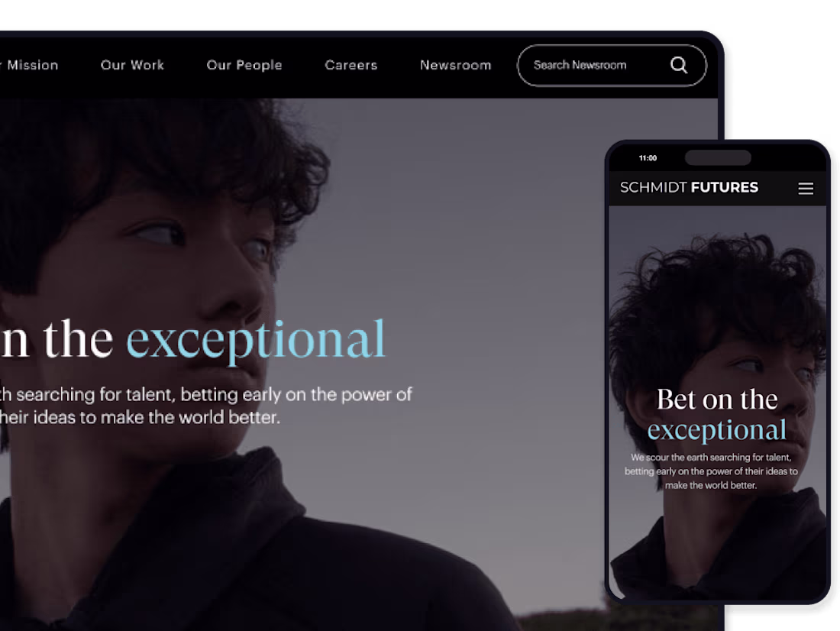The image size is (840, 631).
Task: Select Newsroom in navigation
Action: click(455, 65)
